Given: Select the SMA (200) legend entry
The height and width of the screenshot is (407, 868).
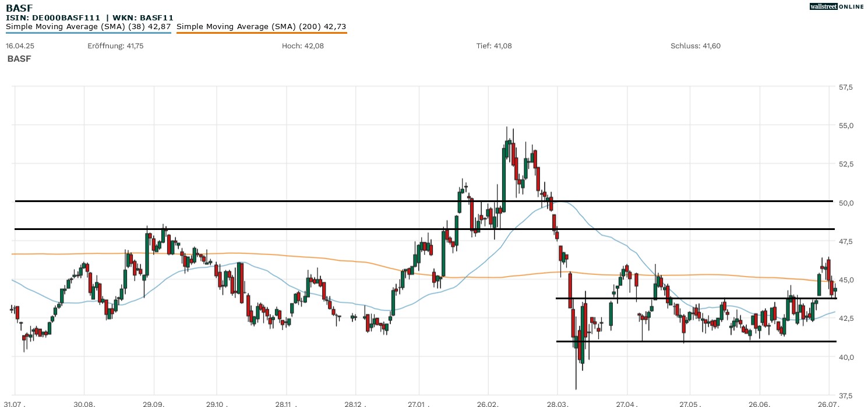Looking at the screenshot, I should tap(261, 26).
